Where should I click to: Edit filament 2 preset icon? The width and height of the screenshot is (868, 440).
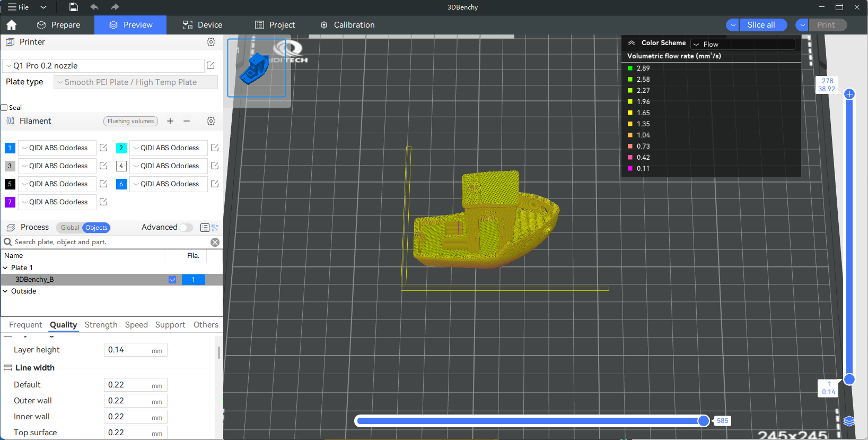point(215,148)
